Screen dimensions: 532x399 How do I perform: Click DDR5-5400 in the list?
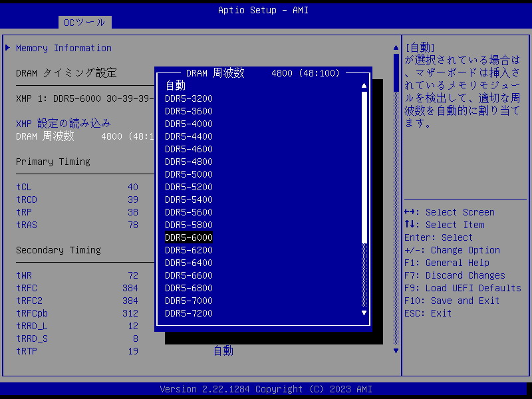[189, 199]
